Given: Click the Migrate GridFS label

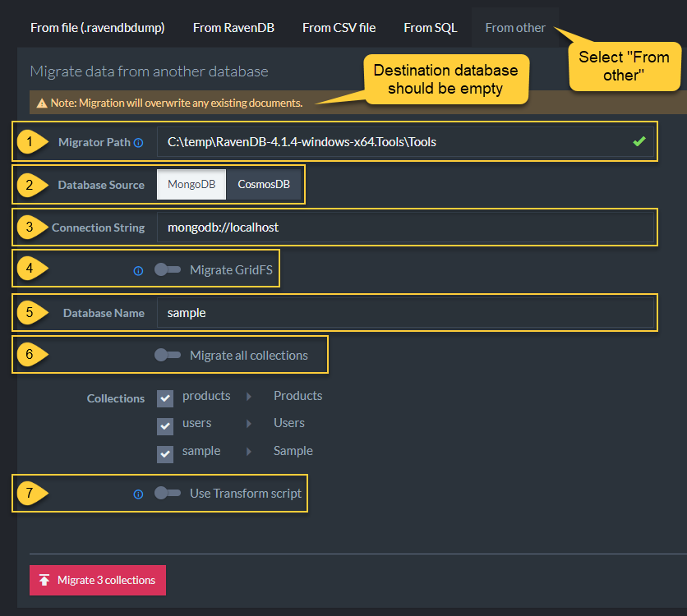Looking at the screenshot, I should tap(232, 270).
